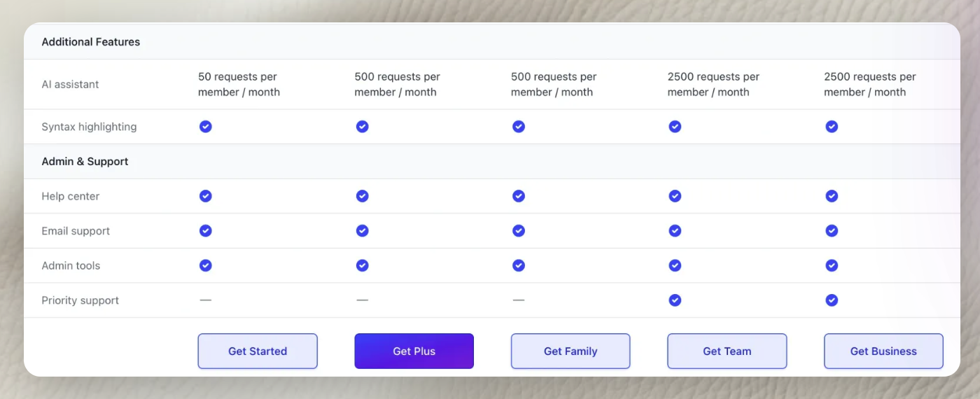Click Admin tools checkmark in Get Plus column
This screenshot has height=399, width=980.
(362, 265)
